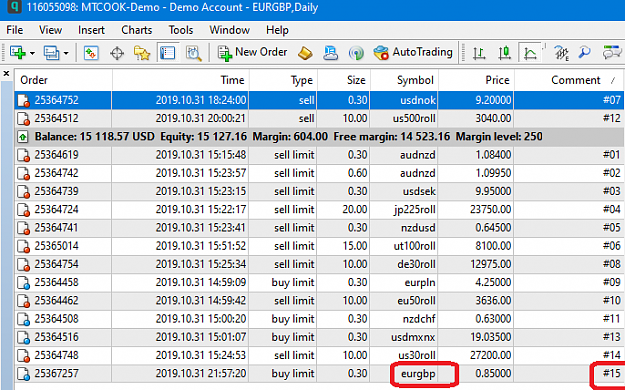Toggle the Navigator star folder icon
625x390 pixels.
[x=142, y=53]
